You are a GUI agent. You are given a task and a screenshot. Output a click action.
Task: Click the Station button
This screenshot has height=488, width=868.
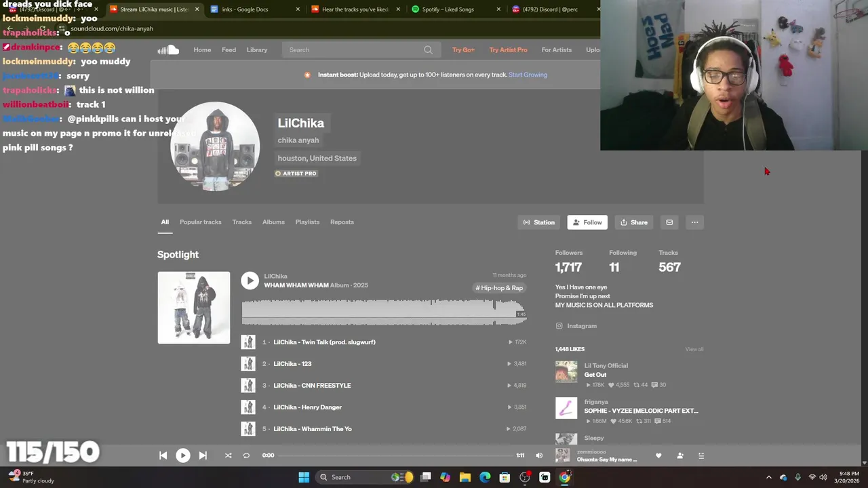[538, 222]
